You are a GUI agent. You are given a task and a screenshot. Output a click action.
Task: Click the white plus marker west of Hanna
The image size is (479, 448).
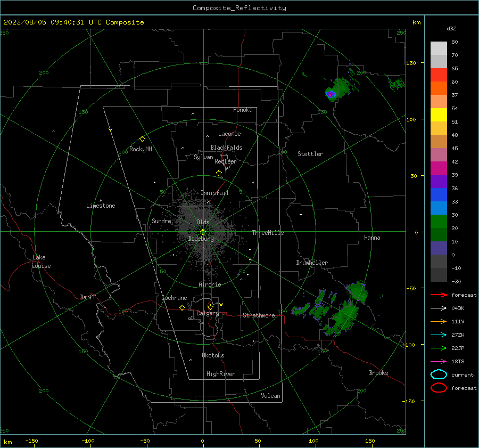[x=301, y=214]
